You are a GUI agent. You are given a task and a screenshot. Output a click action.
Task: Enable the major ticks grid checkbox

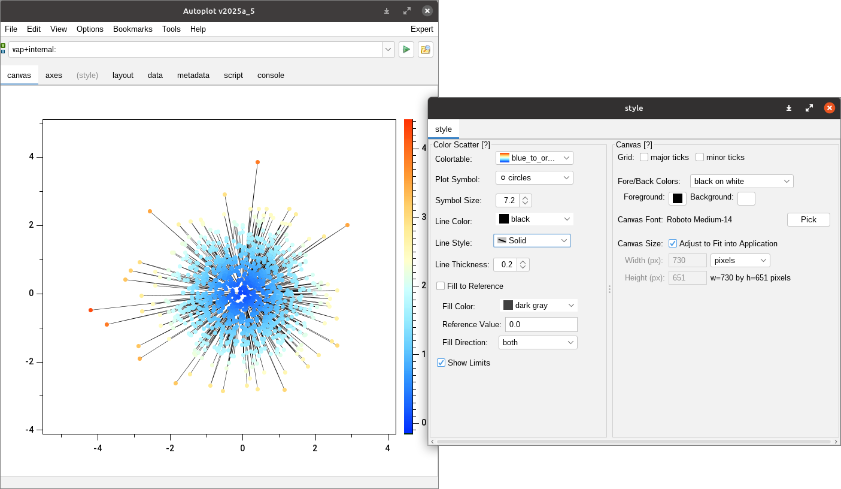[x=645, y=158]
